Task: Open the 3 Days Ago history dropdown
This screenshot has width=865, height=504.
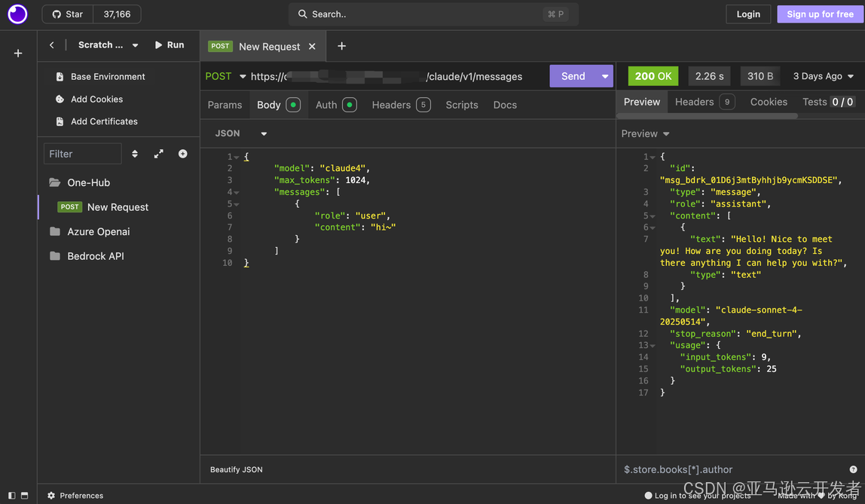Action: [823, 76]
